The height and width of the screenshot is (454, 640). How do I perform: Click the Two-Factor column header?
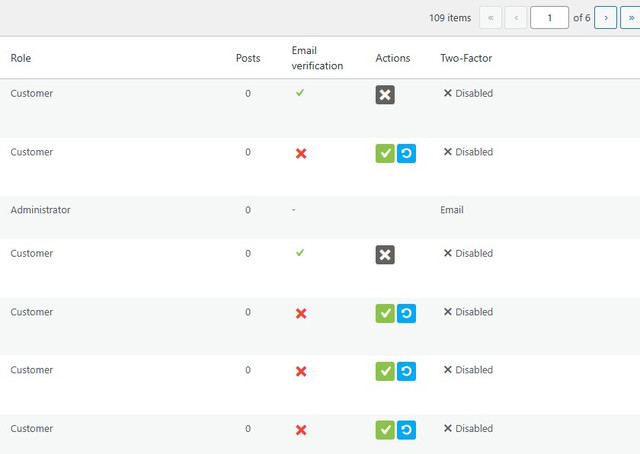coord(466,58)
